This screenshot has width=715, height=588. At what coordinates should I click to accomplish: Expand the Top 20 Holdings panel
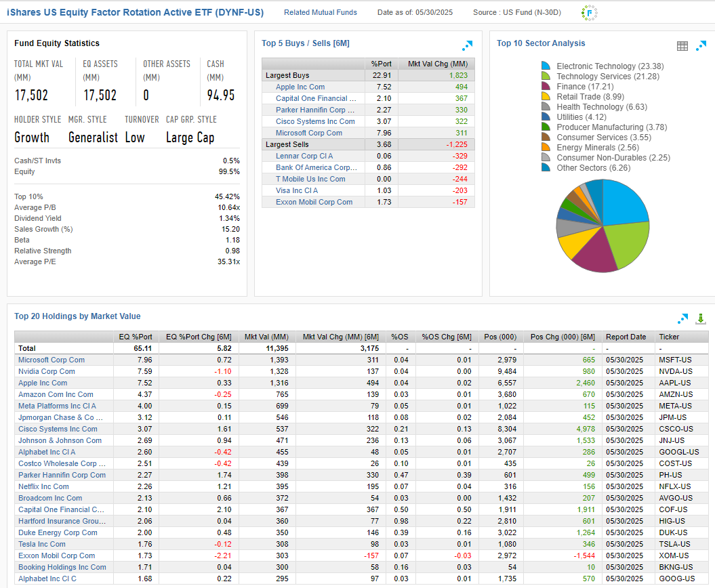682,318
